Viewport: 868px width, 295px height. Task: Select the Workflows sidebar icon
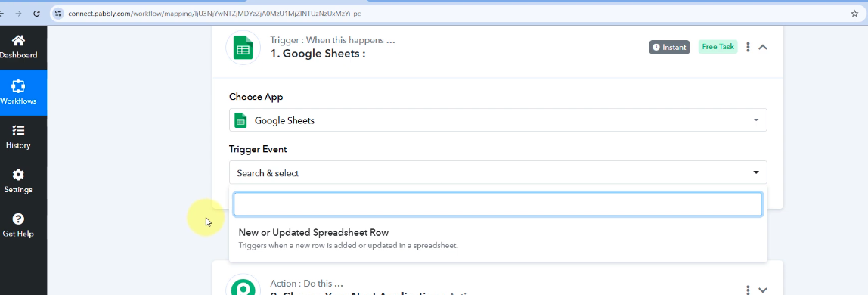18,86
